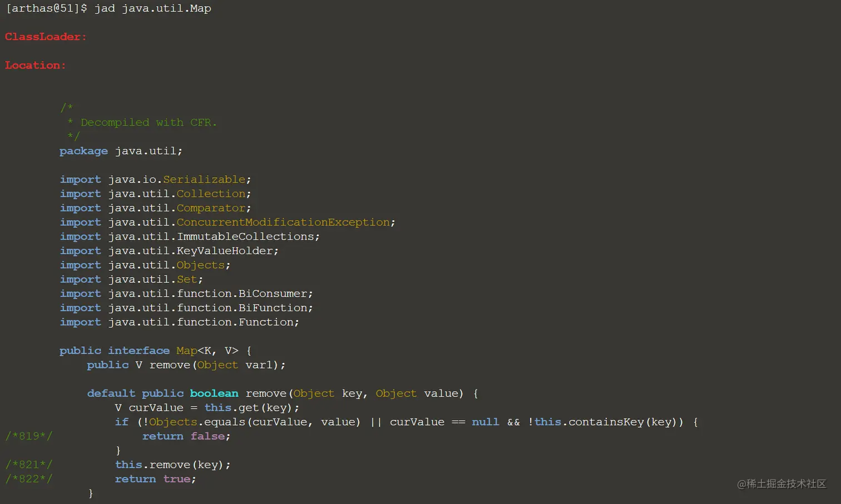Click 'this.get(key)' call
This screenshot has height=504, width=841.
[248, 408]
